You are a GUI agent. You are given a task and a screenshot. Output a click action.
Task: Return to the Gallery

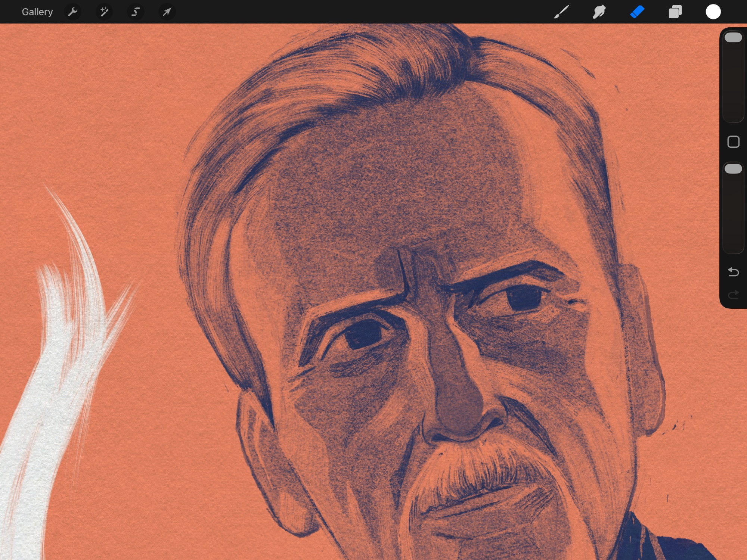pos(37,12)
